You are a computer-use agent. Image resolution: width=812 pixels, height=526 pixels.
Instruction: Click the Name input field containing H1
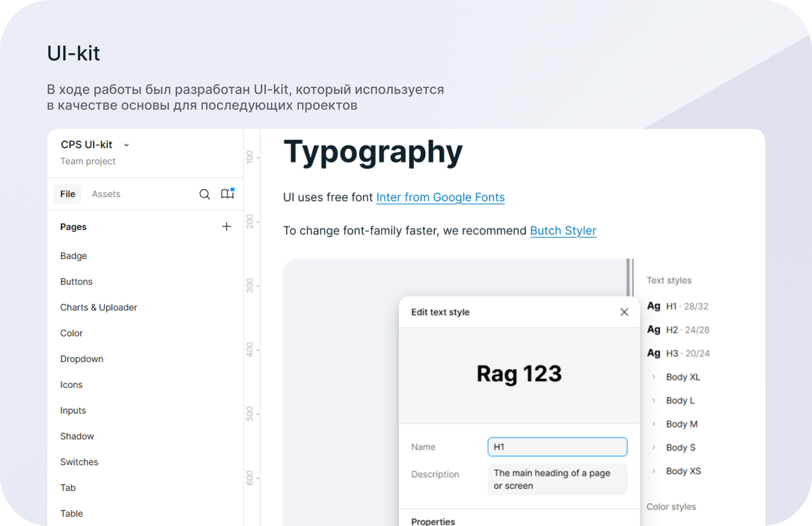click(x=557, y=447)
